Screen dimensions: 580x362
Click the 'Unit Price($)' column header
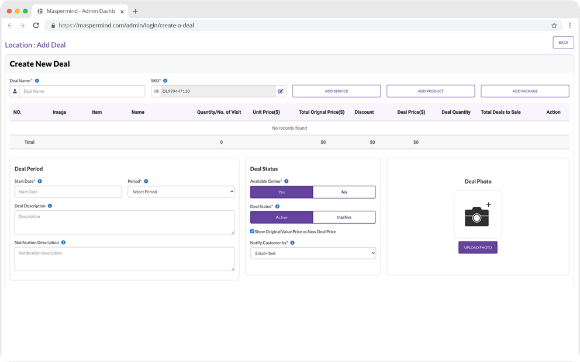(266, 112)
